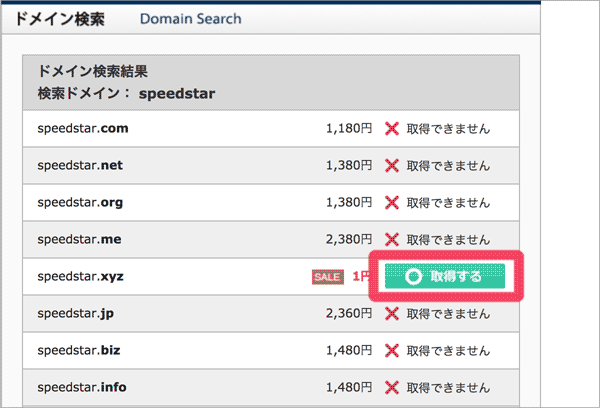Click the 取得できません text for speedstar.org
The image size is (600, 408).
pos(449,203)
